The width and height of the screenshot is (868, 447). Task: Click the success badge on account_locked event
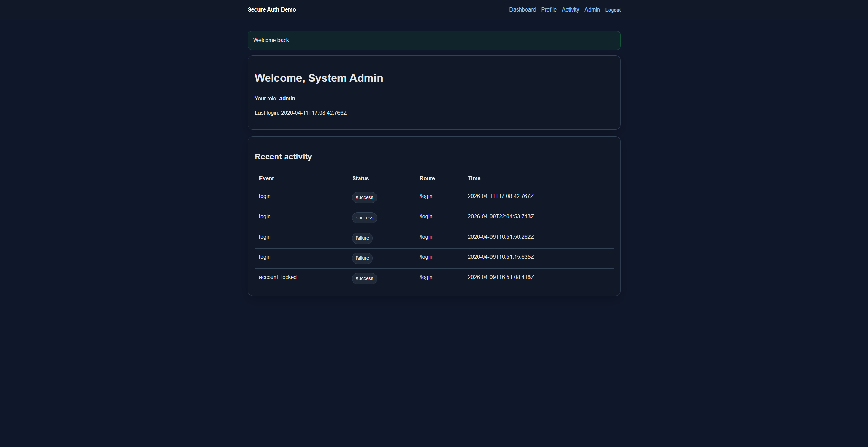coord(364,278)
